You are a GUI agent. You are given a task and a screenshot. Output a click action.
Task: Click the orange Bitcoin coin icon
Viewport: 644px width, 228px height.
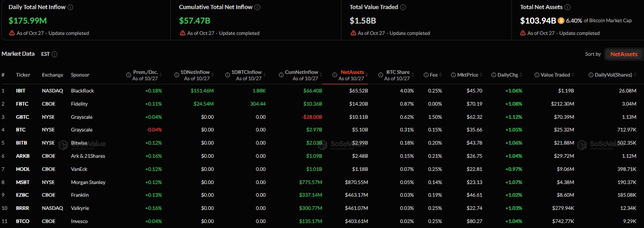561,20
